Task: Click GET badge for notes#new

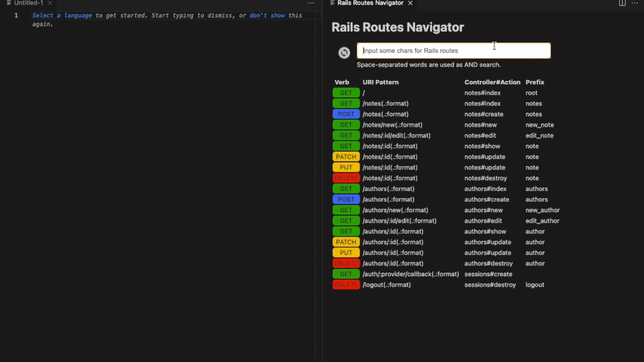Action: [x=346, y=124]
